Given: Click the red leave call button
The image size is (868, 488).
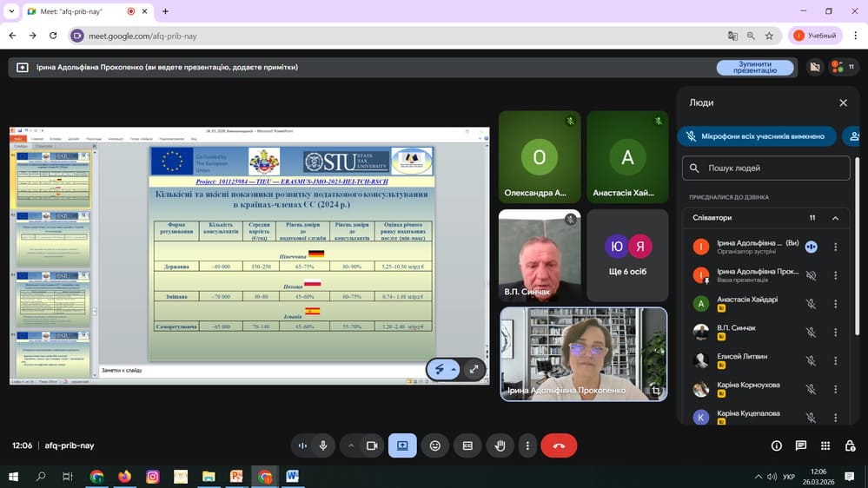Looking at the screenshot, I should (x=559, y=445).
